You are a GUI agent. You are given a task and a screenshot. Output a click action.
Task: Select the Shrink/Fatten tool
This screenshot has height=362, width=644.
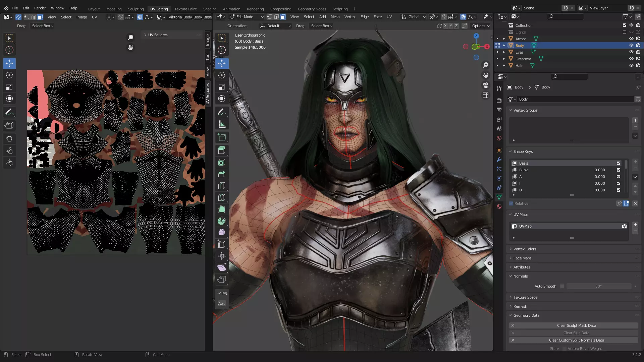point(222,256)
